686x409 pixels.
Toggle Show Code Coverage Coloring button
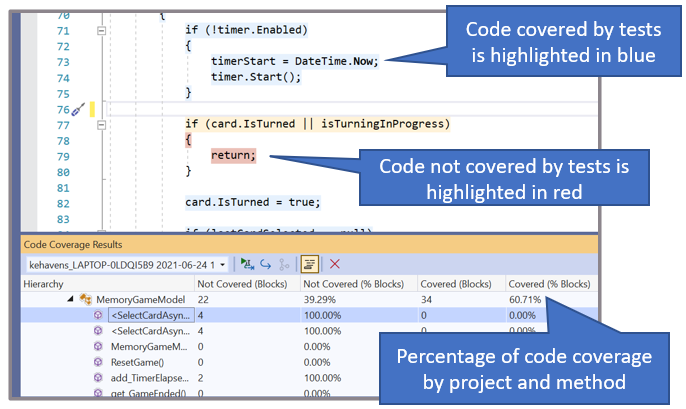(x=309, y=264)
